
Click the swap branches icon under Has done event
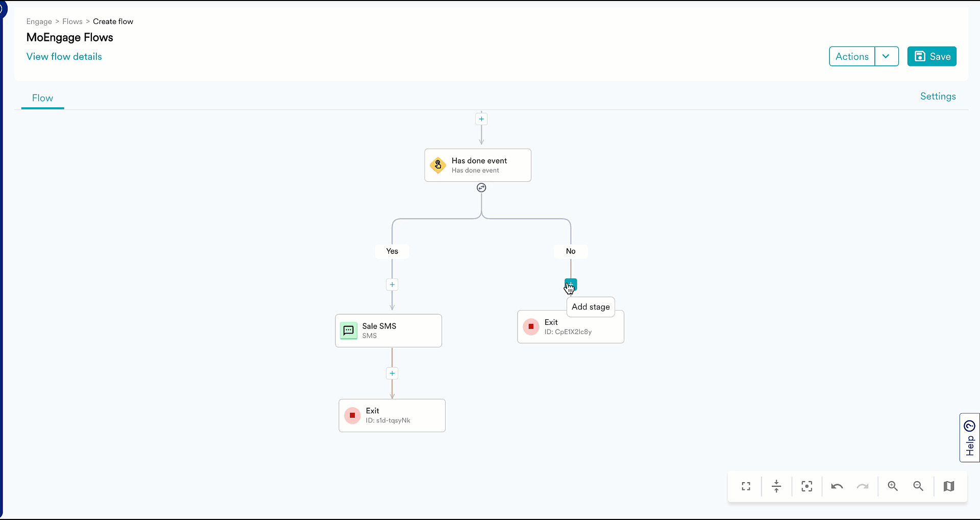click(481, 188)
